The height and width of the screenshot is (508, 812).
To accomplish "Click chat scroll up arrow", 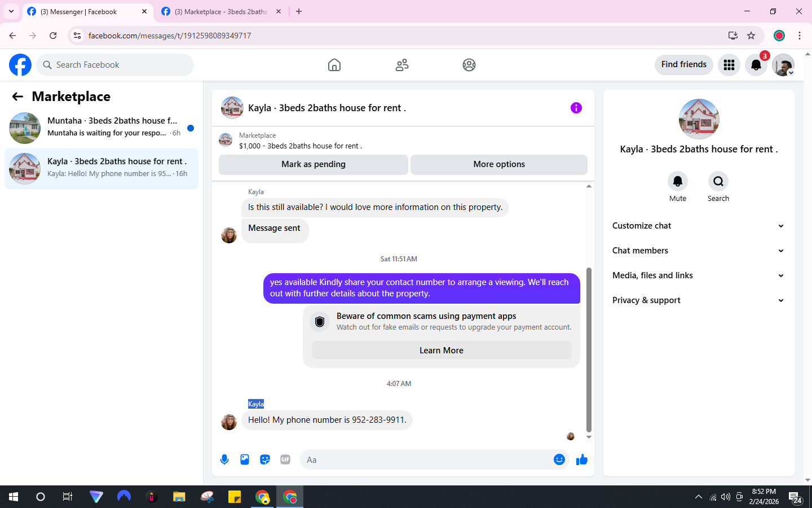I will [589, 186].
